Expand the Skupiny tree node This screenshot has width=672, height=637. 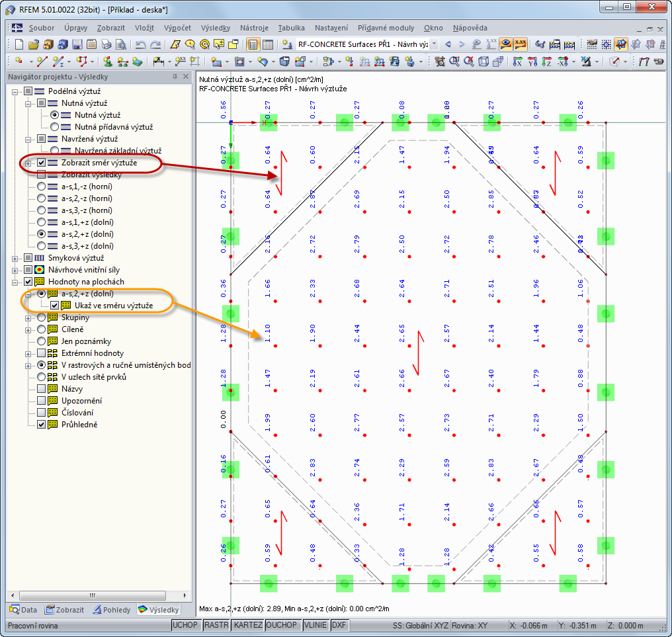[x=28, y=318]
